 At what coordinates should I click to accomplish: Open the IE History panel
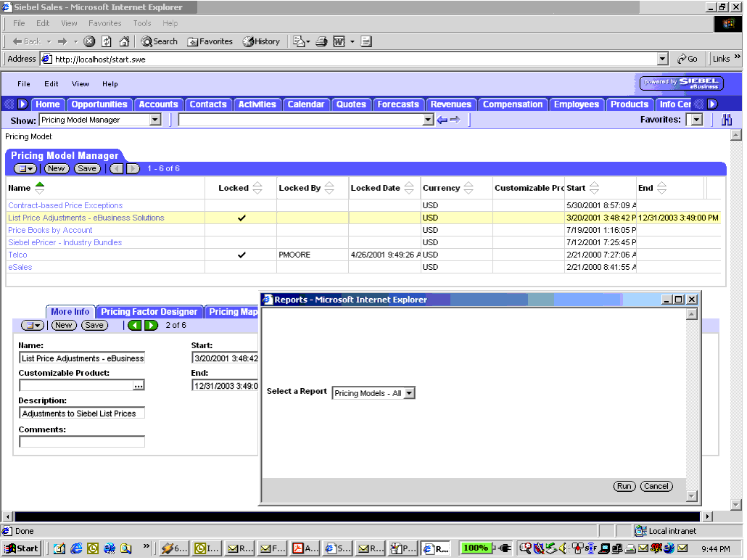click(x=261, y=41)
